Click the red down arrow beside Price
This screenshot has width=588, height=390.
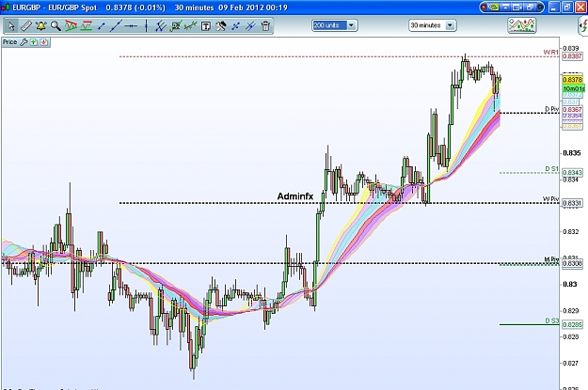pos(44,42)
